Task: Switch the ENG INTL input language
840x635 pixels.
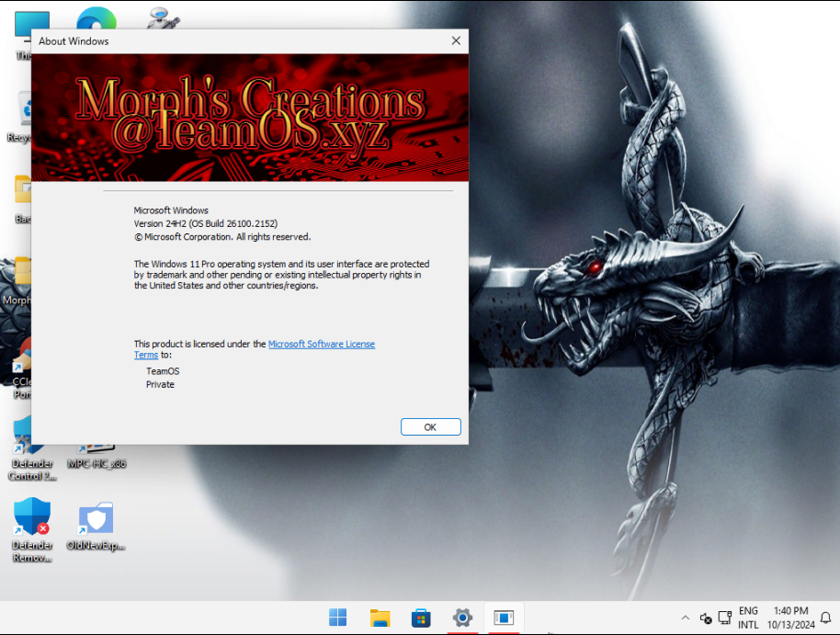Action: point(748,618)
